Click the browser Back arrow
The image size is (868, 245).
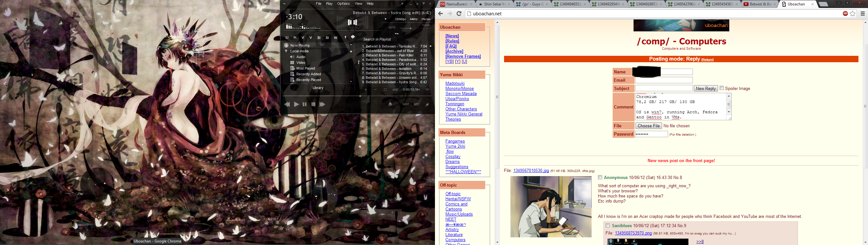440,14
